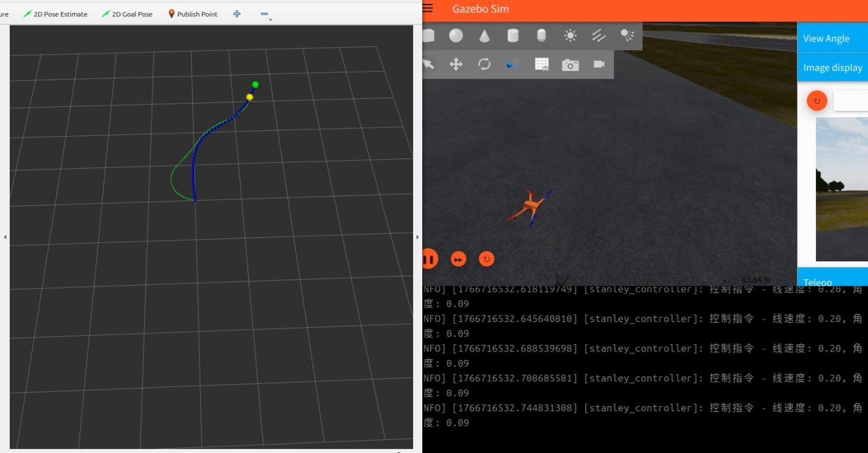
Task: Insert a cone shape into scene
Action: click(x=485, y=36)
